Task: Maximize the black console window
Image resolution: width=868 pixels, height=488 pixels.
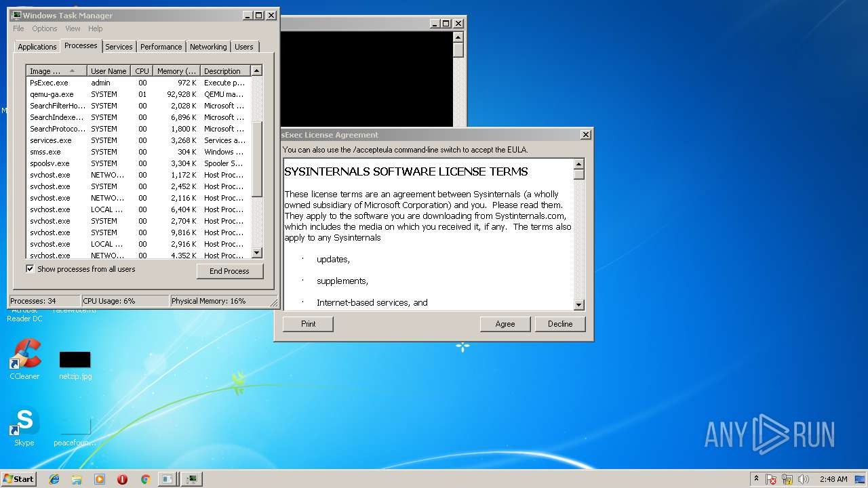Action: [x=446, y=24]
